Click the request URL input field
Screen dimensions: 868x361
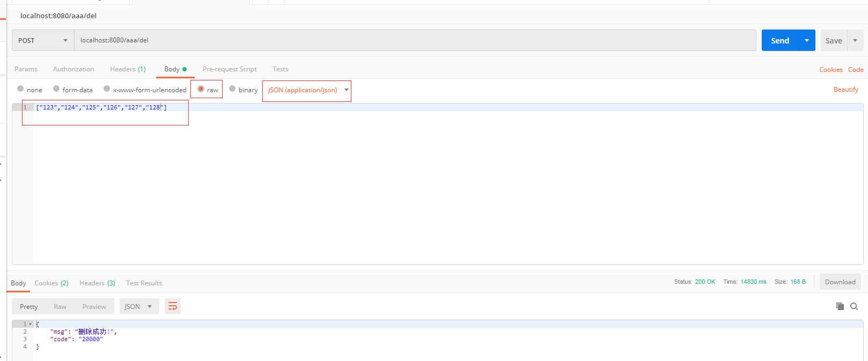pos(413,40)
